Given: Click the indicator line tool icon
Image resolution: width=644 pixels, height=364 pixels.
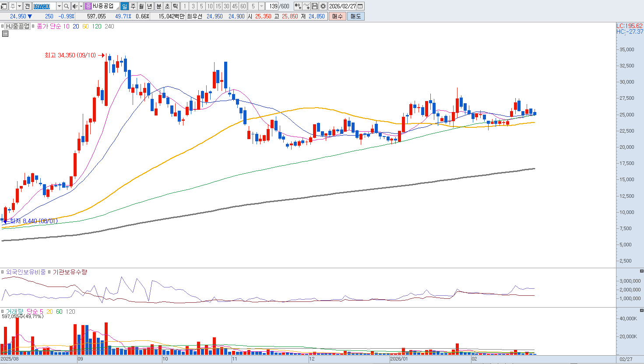Looking at the screenshot, I should point(306,6).
